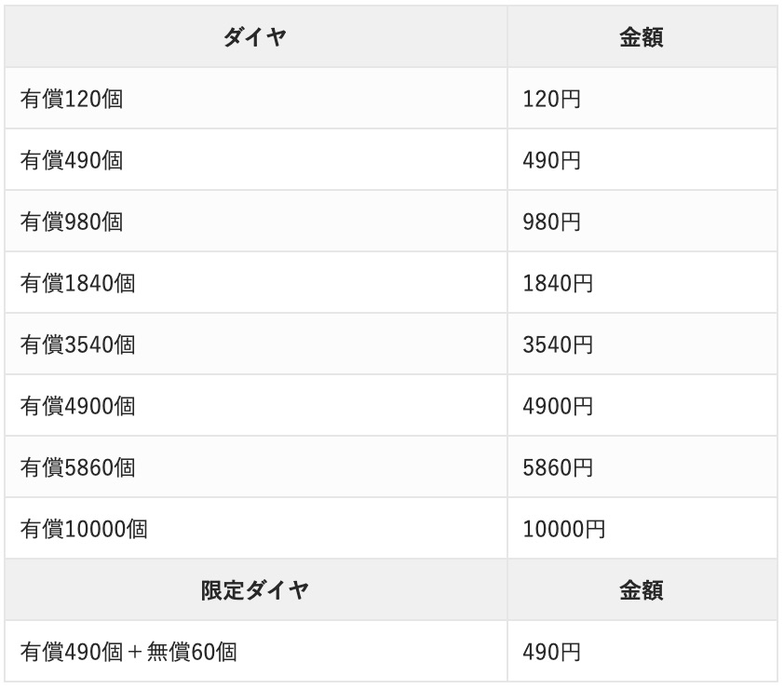Select the 5860円 price cell
784x689 pixels.
click(x=558, y=467)
